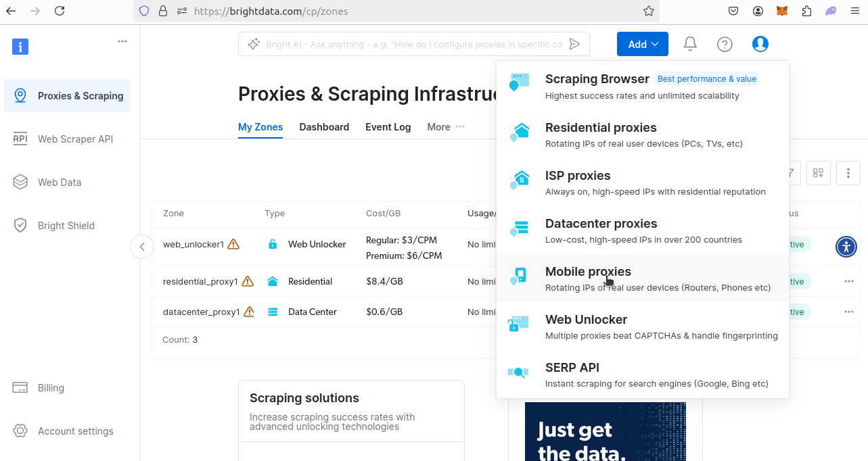This screenshot has height=461, width=868.
Task: Choose Web Unlocker in Add menu
Action: 643,326
